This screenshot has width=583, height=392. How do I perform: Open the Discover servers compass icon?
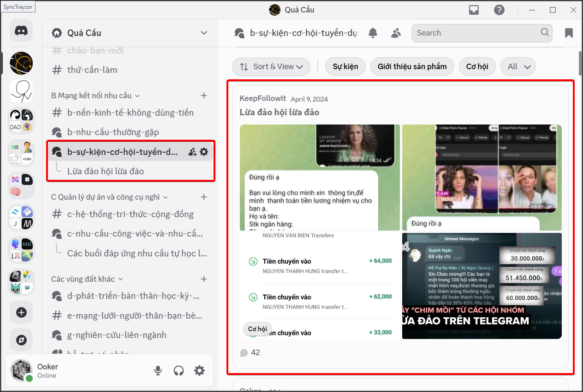click(21, 340)
